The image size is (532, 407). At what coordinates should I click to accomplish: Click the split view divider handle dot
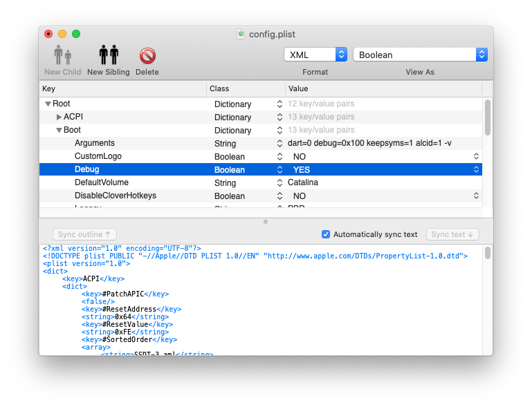click(266, 222)
